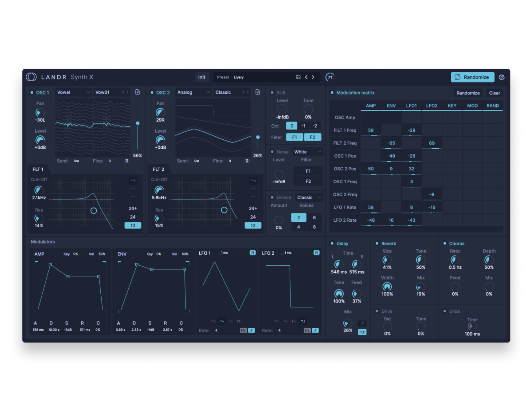The image size is (532, 412).
Task: Select saw waveform for LFO 1
Action: [x=231, y=321]
